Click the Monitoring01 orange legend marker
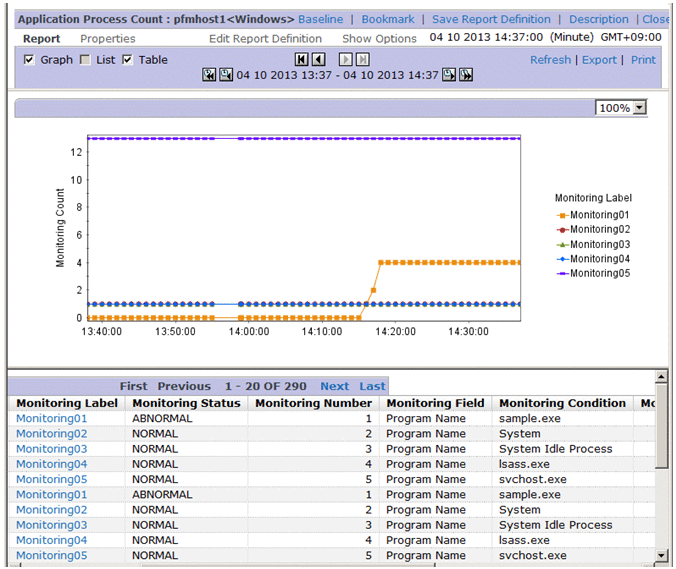The width and height of the screenshot is (676, 569). [x=562, y=215]
